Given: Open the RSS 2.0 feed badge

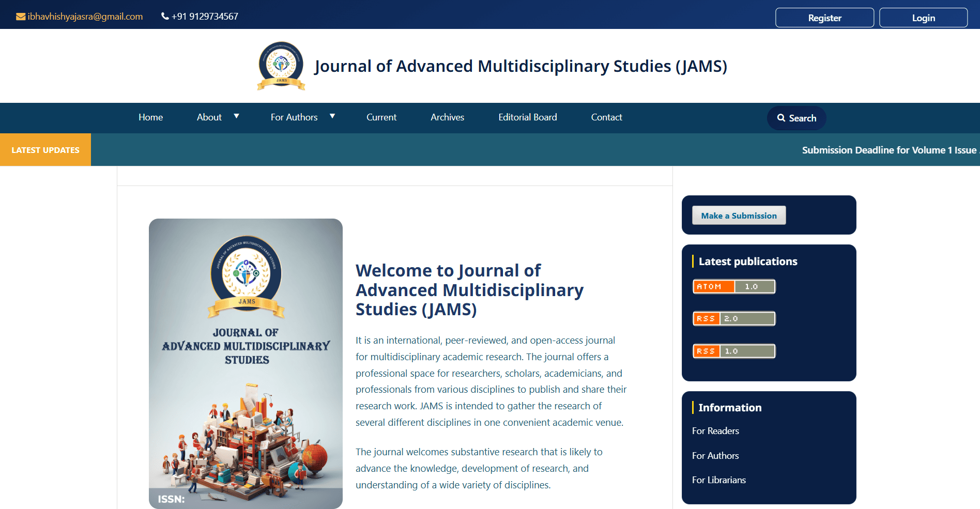Looking at the screenshot, I should pos(734,318).
